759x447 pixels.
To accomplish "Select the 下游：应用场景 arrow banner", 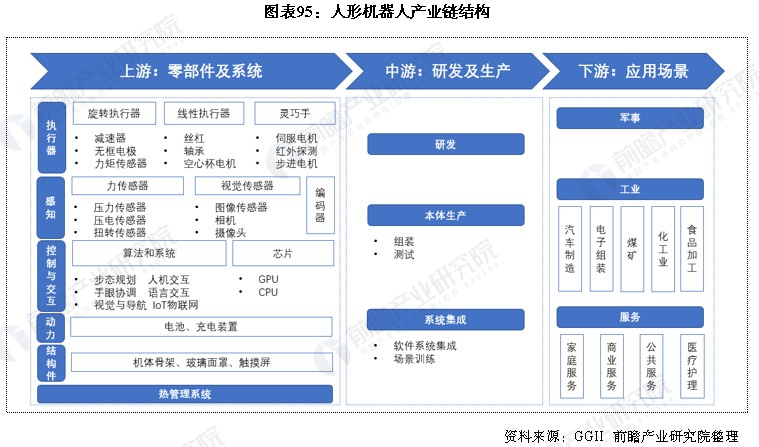I will pos(633,71).
